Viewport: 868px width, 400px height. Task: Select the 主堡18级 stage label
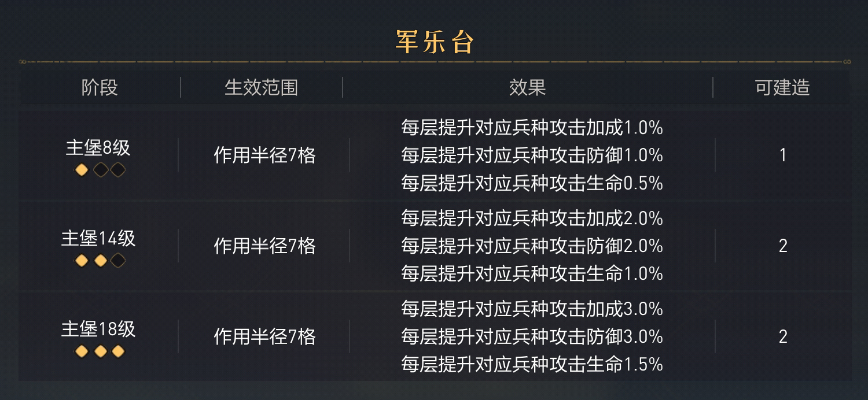click(98, 329)
